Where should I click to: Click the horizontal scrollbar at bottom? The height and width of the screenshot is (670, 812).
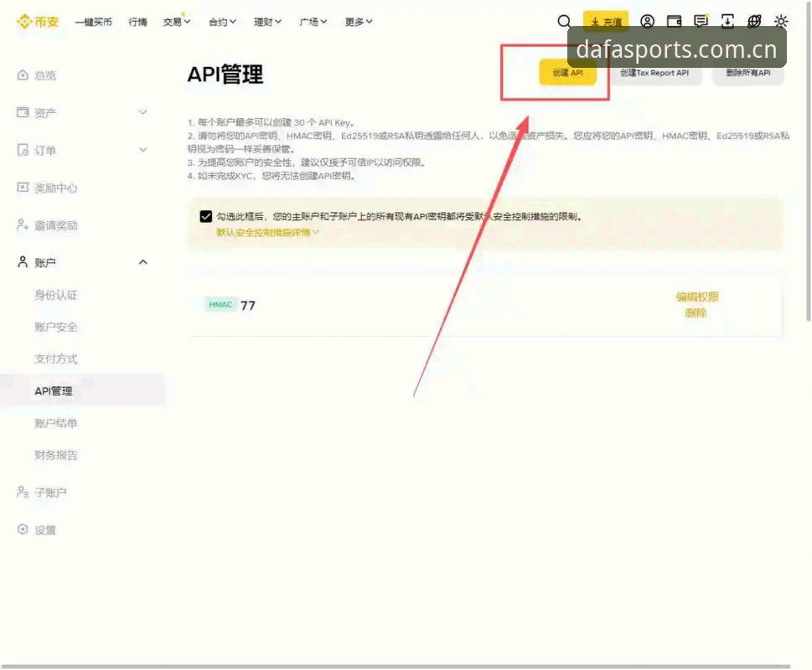point(396,666)
